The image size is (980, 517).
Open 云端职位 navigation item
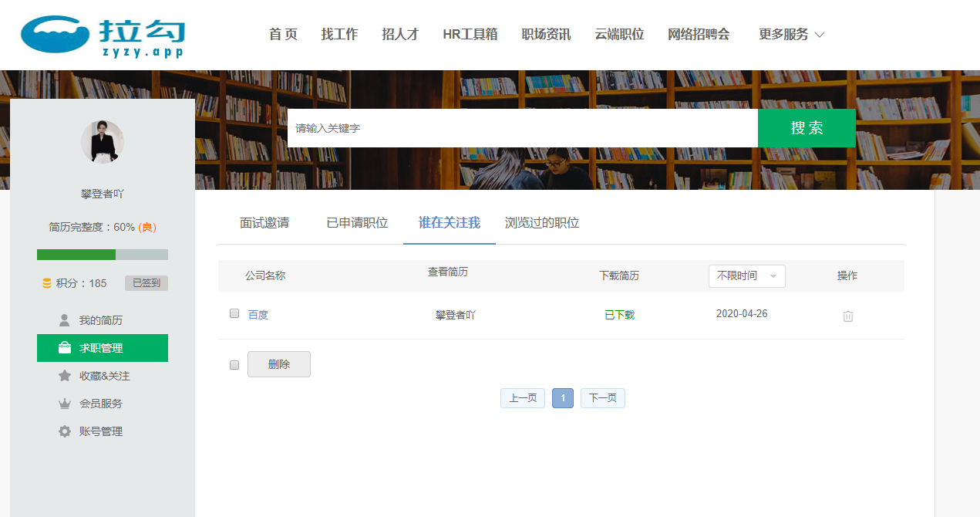pos(619,35)
